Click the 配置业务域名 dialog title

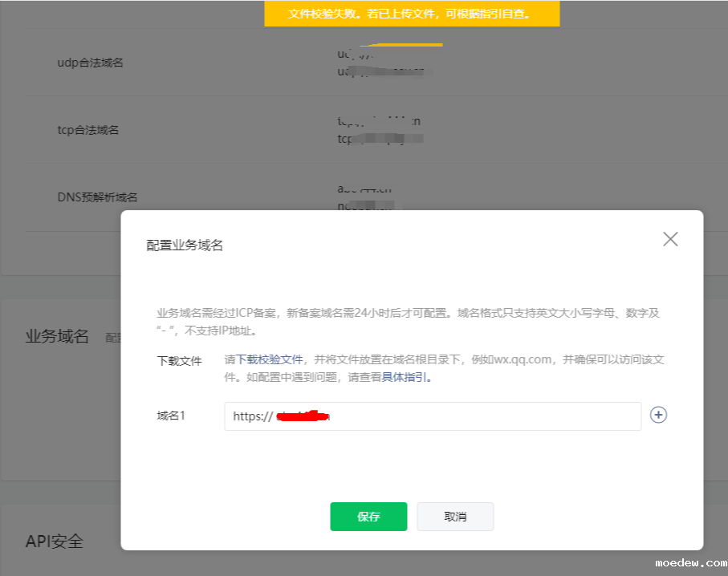pos(185,245)
